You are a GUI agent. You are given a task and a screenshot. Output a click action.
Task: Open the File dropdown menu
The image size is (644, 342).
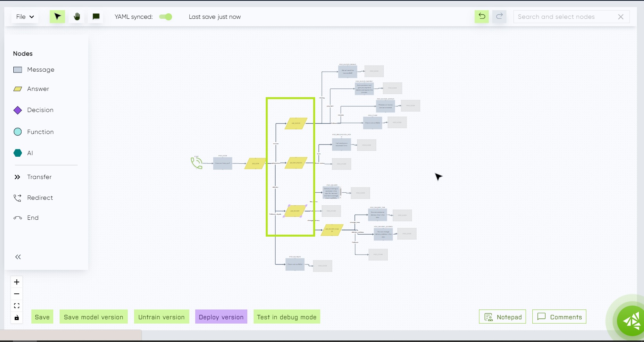click(25, 17)
